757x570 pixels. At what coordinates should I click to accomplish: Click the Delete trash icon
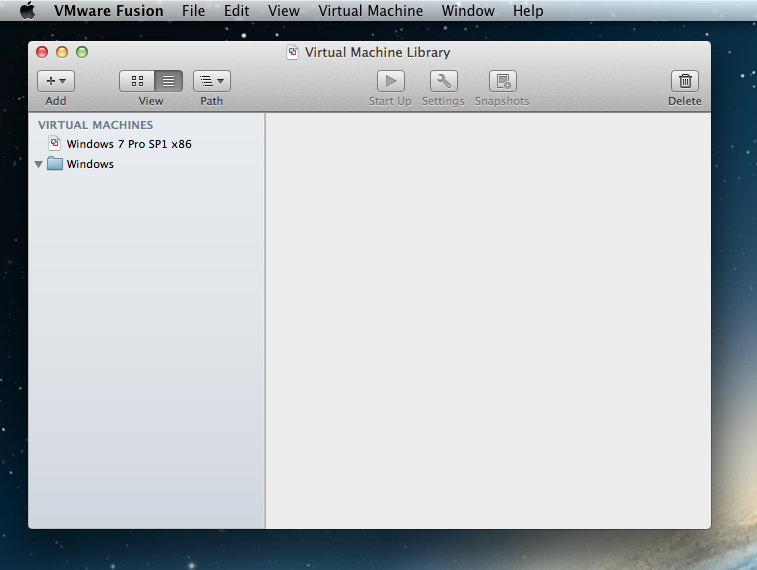pyautogui.click(x=684, y=81)
